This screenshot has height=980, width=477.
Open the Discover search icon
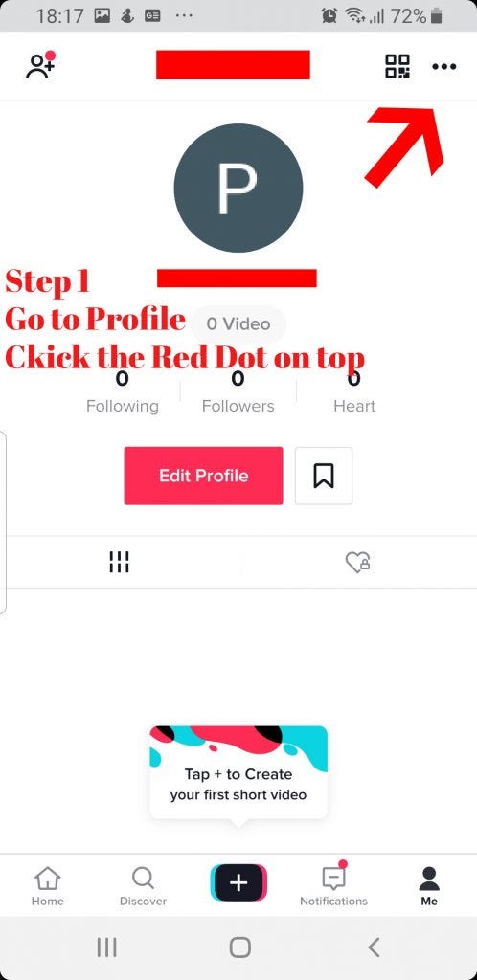point(143,886)
